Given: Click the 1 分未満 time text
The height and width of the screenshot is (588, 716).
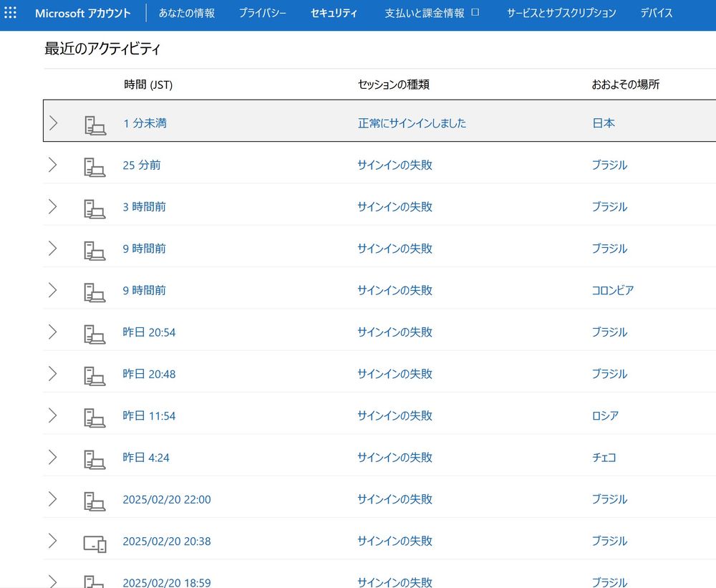Looking at the screenshot, I should [x=145, y=123].
